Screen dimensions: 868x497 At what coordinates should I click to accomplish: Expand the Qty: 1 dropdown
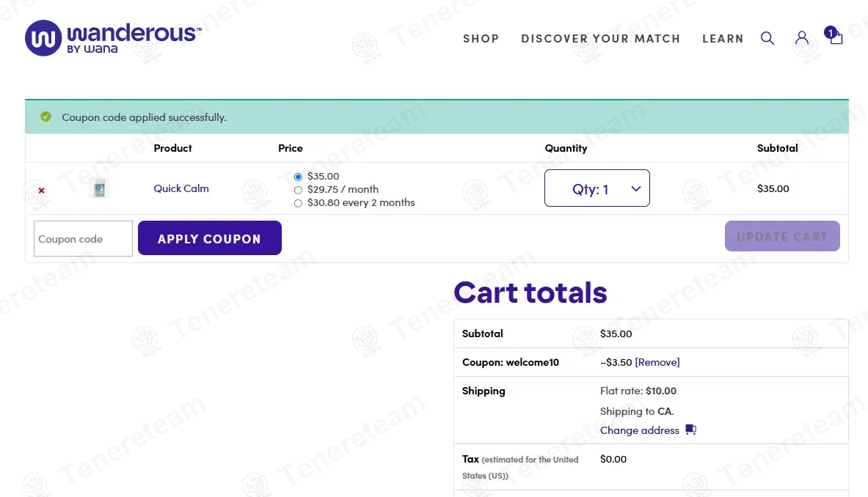pyautogui.click(x=597, y=188)
